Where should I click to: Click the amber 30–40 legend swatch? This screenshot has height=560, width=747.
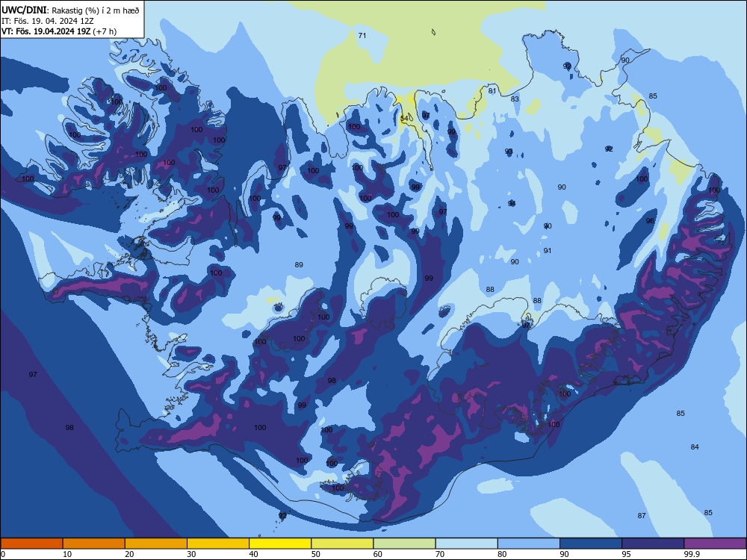[218, 544]
